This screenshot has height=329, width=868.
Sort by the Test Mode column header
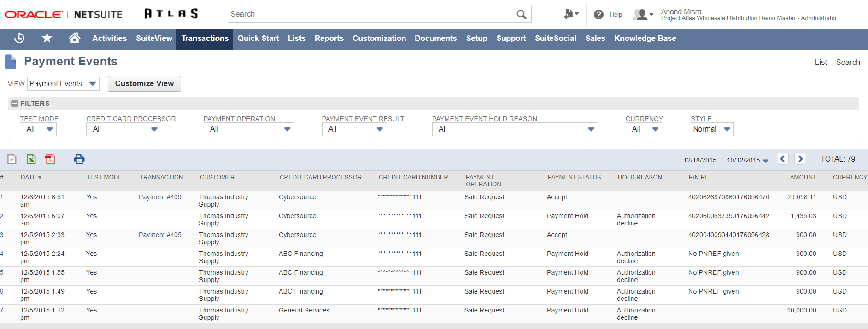(x=104, y=178)
